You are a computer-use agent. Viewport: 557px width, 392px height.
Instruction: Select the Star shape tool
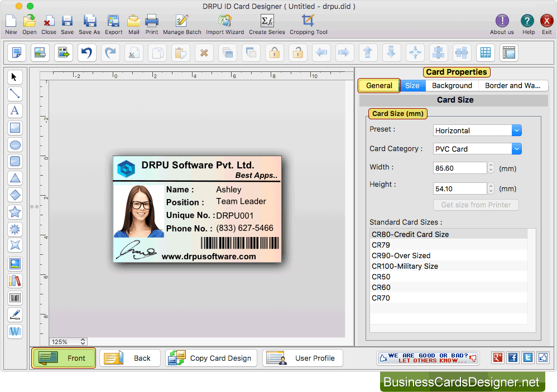pyautogui.click(x=15, y=212)
